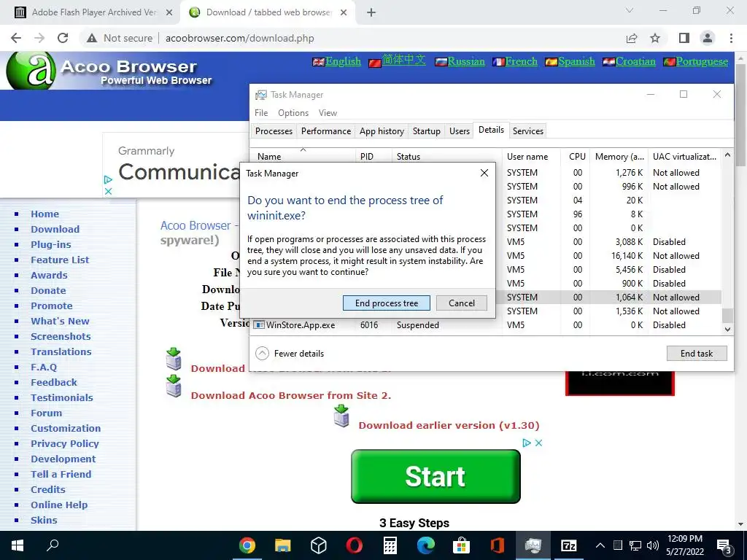747x560 pixels.
Task: Switch to the App history tab
Action: click(x=382, y=131)
